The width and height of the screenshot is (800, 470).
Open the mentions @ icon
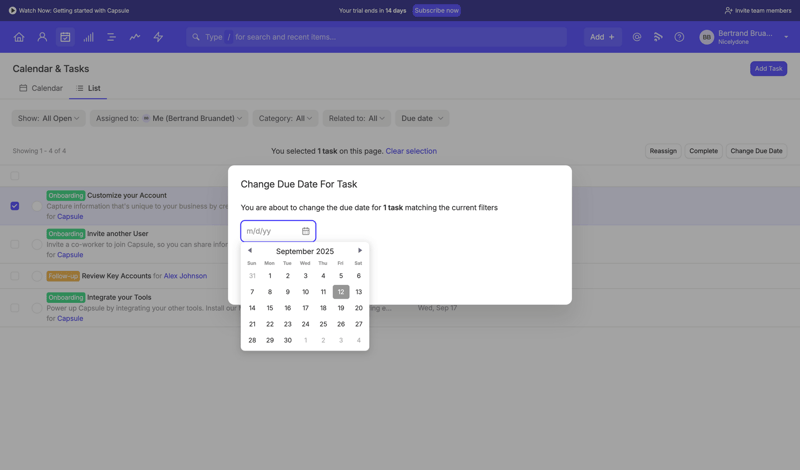[637, 37]
